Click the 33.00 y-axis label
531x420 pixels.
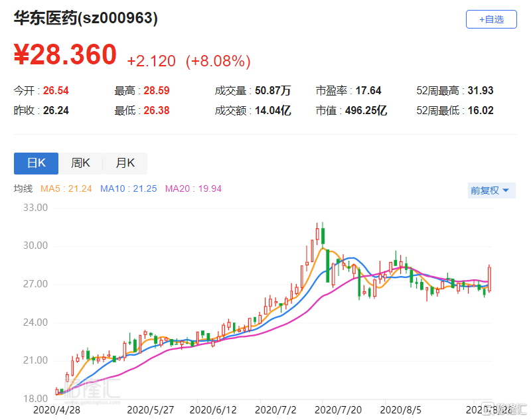coord(35,208)
